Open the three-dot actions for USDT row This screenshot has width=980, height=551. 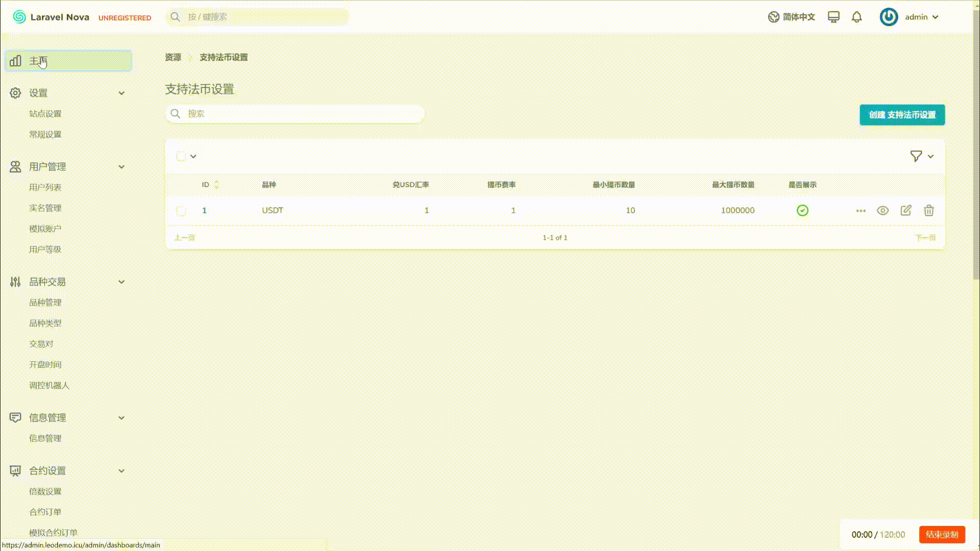[861, 211]
